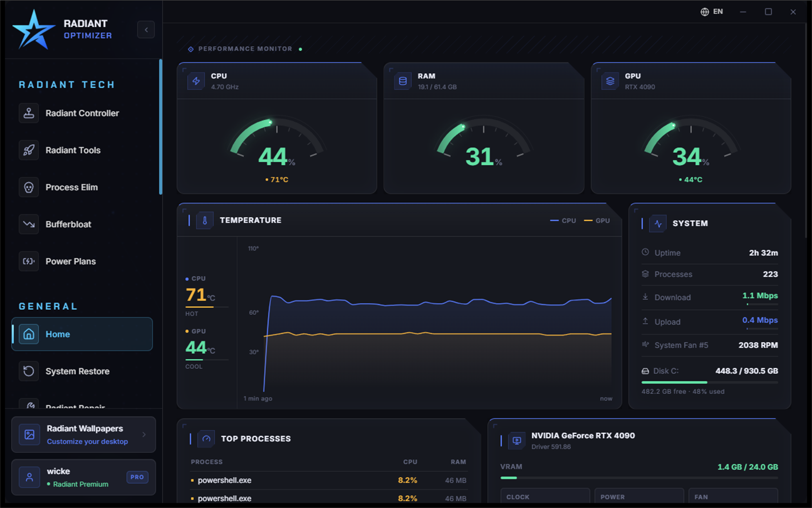Image resolution: width=812 pixels, height=508 pixels.
Task: Click the VRAM usage progress bar
Action: point(639,478)
